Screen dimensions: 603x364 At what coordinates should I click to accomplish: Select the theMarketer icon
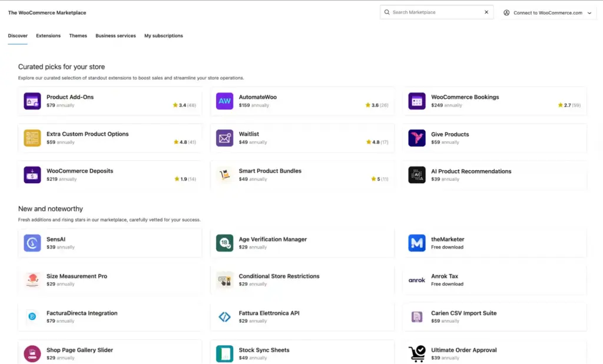[417, 242]
